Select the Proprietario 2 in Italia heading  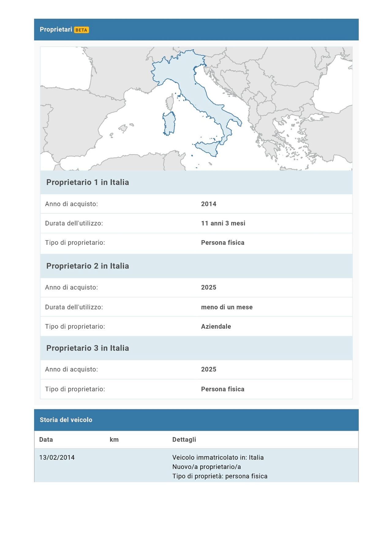(88, 266)
